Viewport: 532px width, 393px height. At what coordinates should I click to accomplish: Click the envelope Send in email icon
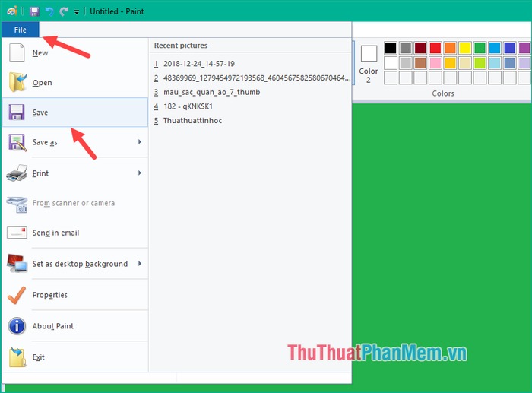pos(17,233)
